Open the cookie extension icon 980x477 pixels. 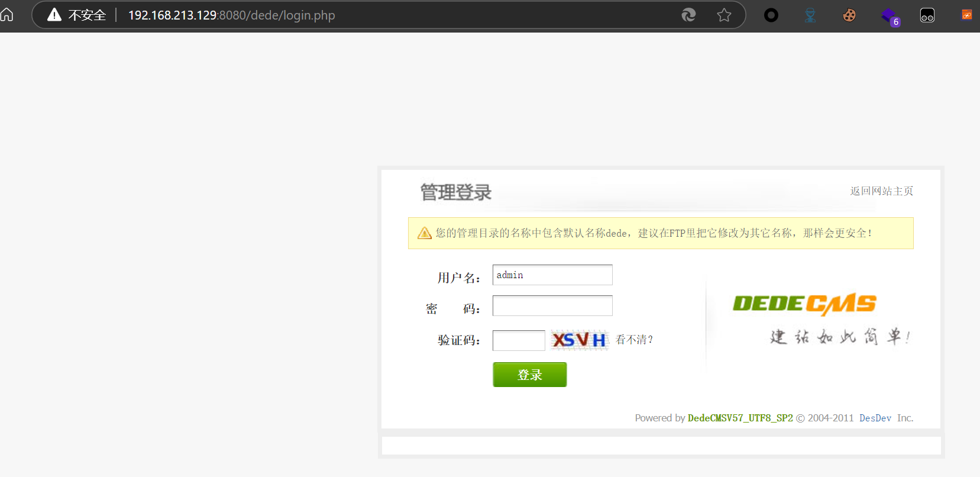click(849, 15)
